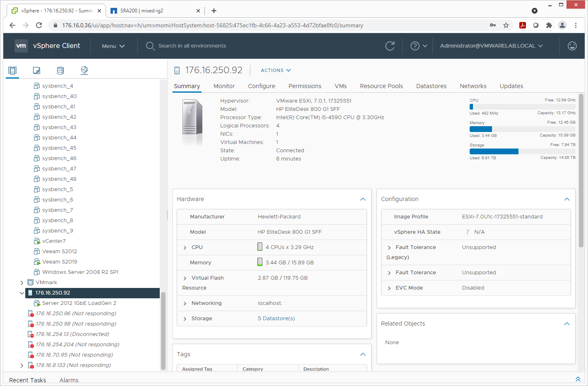Expand the 176.16.8.133 host node

tap(22, 365)
